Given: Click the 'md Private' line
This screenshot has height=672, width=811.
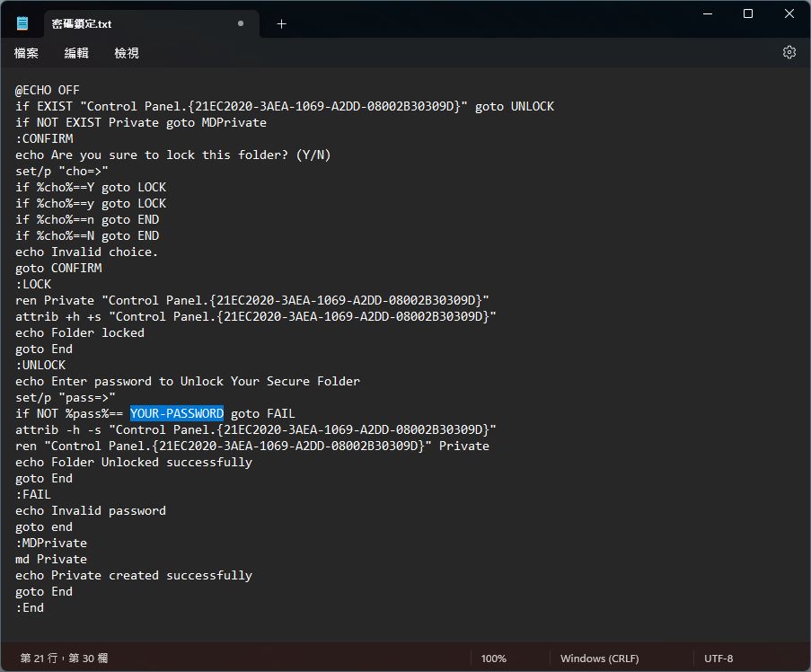Looking at the screenshot, I should click(51, 559).
